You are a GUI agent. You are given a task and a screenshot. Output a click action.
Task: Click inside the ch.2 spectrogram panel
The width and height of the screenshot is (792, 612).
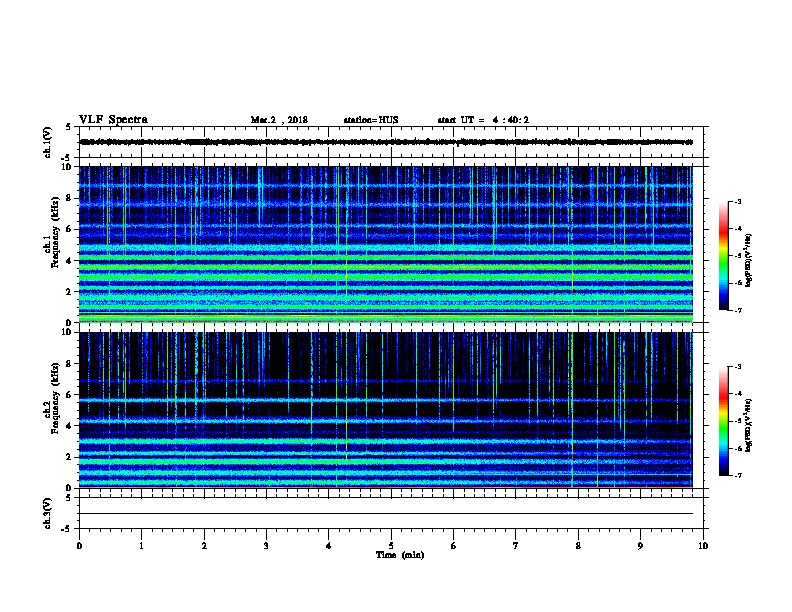(x=386, y=410)
